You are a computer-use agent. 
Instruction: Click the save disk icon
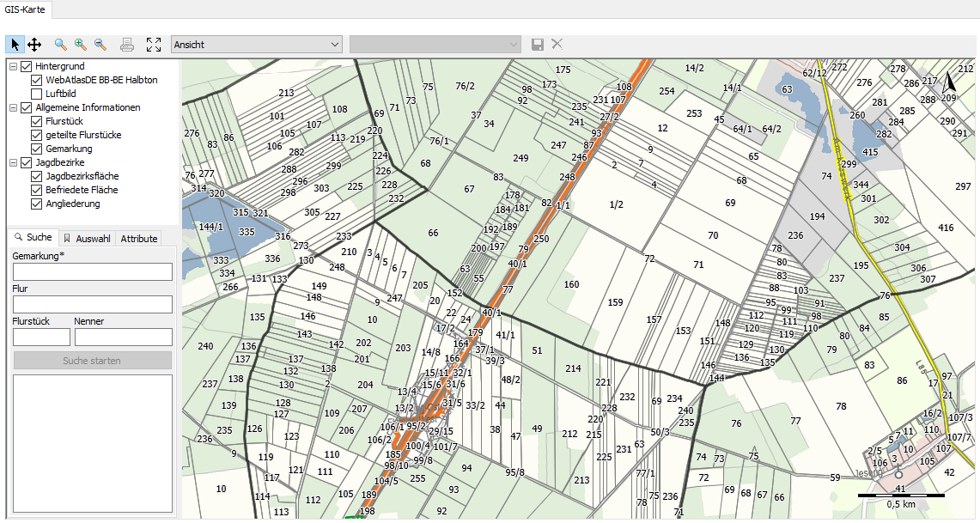pos(538,44)
